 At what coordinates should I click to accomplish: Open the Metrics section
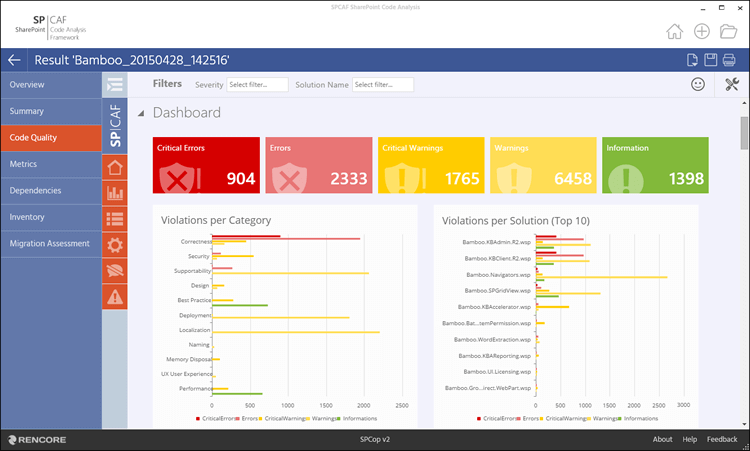click(51, 164)
